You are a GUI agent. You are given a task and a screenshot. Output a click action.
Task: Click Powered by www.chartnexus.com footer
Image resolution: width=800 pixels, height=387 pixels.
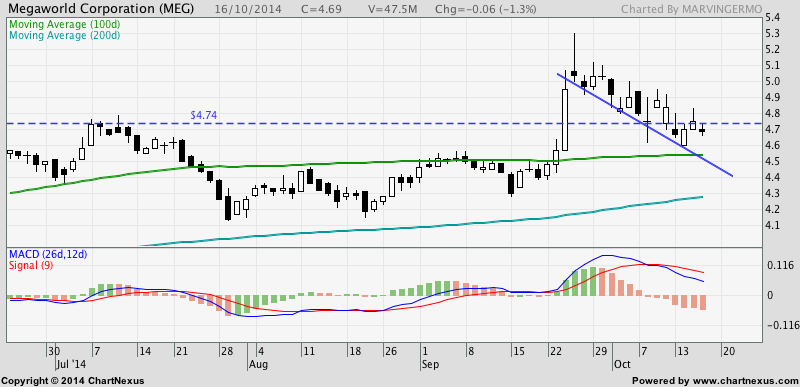715,380
